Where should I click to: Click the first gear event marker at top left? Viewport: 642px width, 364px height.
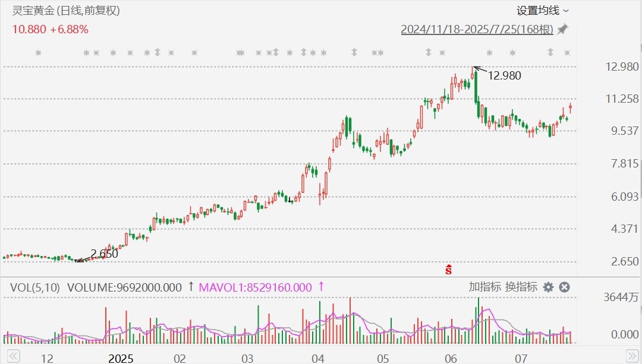(x=38, y=52)
